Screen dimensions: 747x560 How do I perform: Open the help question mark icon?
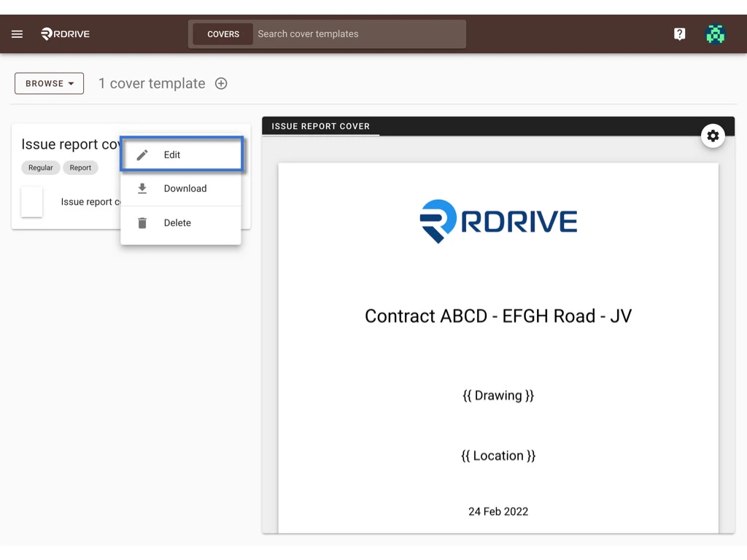coord(679,34)
